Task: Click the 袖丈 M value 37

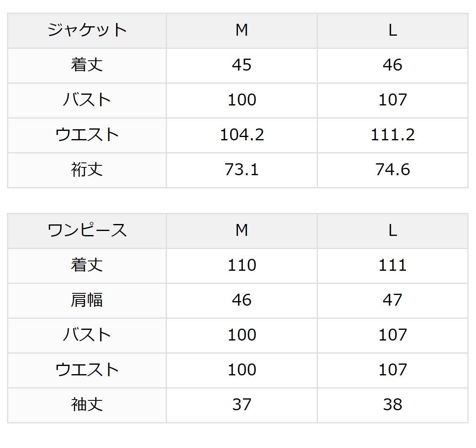Action: (242, 405)
